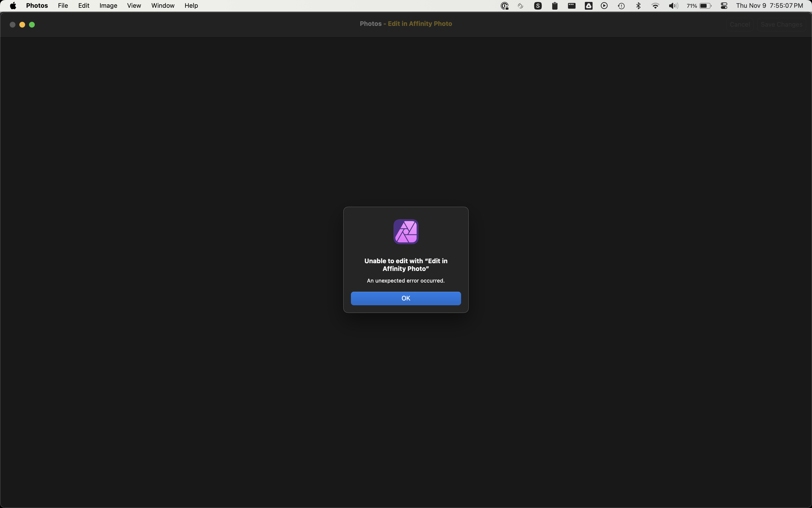Screen dimensions: 812x508
Task: Open the 71% battery status menu
Action: [x=699, y=6]
